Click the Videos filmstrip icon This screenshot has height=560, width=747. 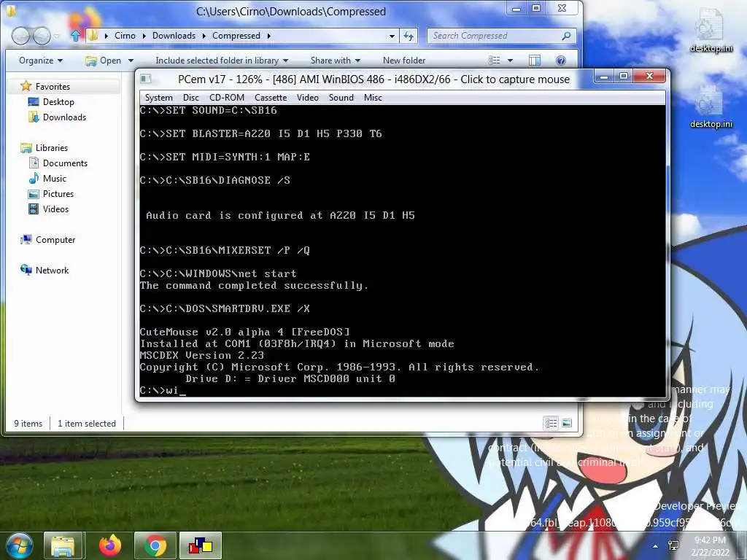(x=34, y=209)
